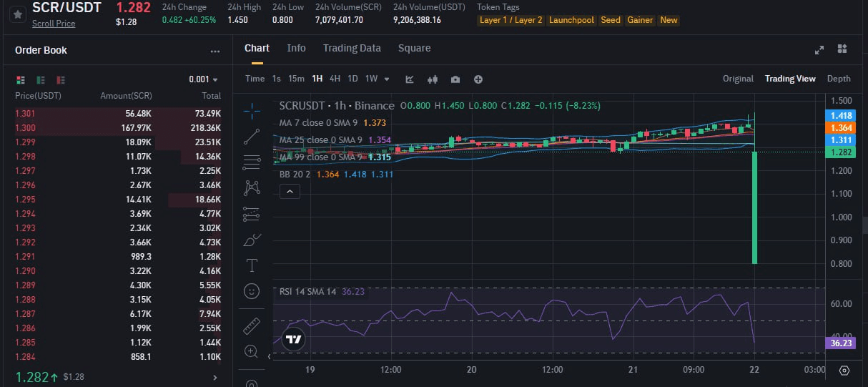This screenshot has width=868, height=387.
Task: Open the emoji sticker tool
Action: (x=252, y=291)
